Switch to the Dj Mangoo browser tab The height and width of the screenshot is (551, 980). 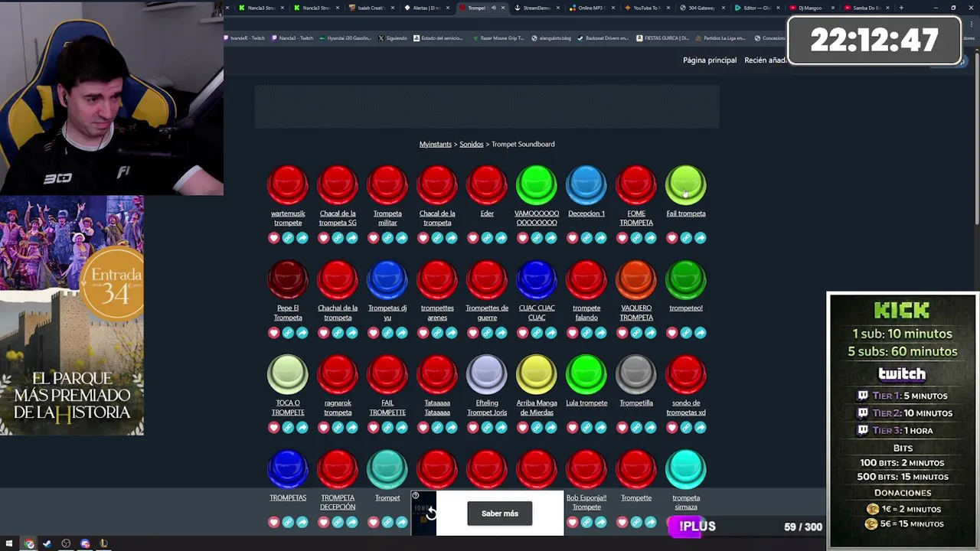point(810,8)
